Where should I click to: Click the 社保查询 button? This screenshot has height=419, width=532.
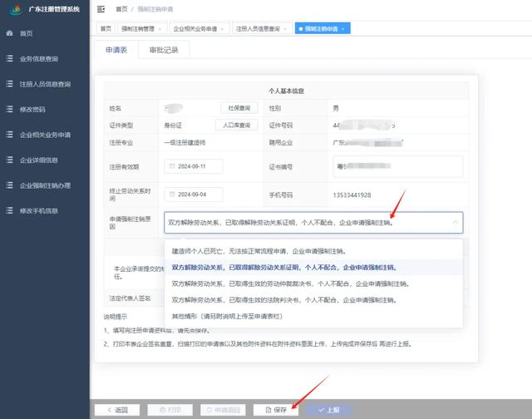click(239, 108)
